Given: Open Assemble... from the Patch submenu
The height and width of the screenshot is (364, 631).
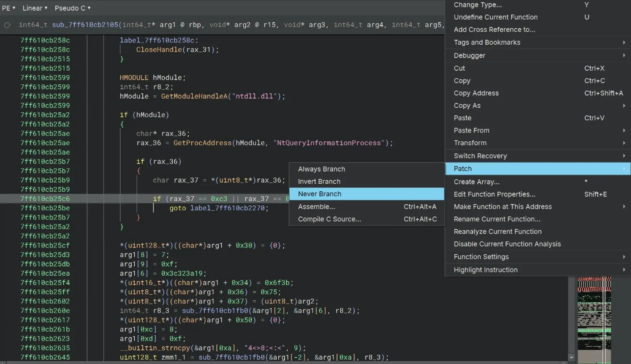Looking at the screenshot, I should coord(316,207).
